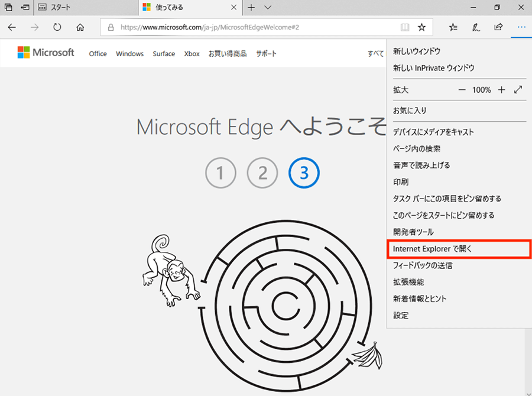The height and width of the screenshot is (396, 532).
Task: Click the Forward arrow button
Action: (35, 27)
